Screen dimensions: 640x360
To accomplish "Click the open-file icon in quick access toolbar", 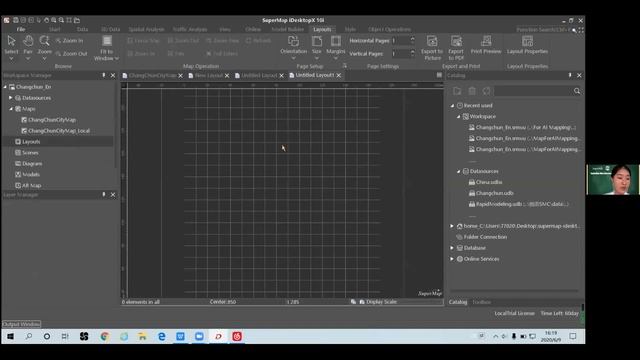I will 77,20.
